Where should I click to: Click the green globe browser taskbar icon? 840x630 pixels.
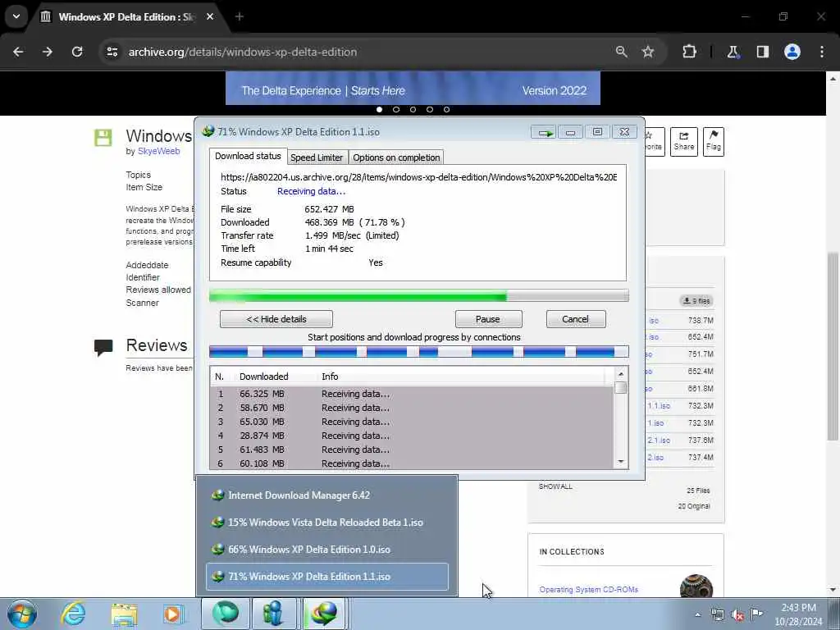[x=225, y=614]
